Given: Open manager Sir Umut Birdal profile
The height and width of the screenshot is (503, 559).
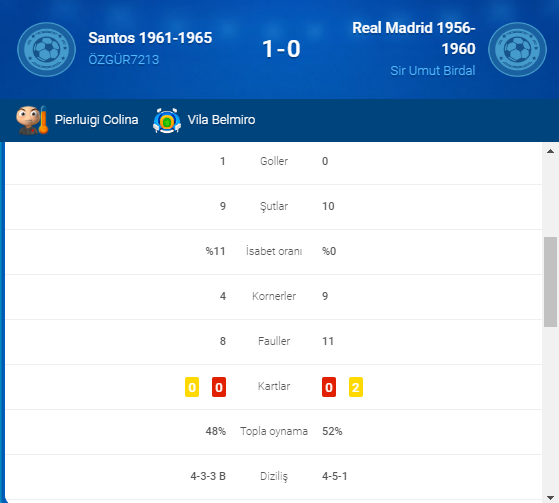Looking at the screenshot, I should coord(432,71).
